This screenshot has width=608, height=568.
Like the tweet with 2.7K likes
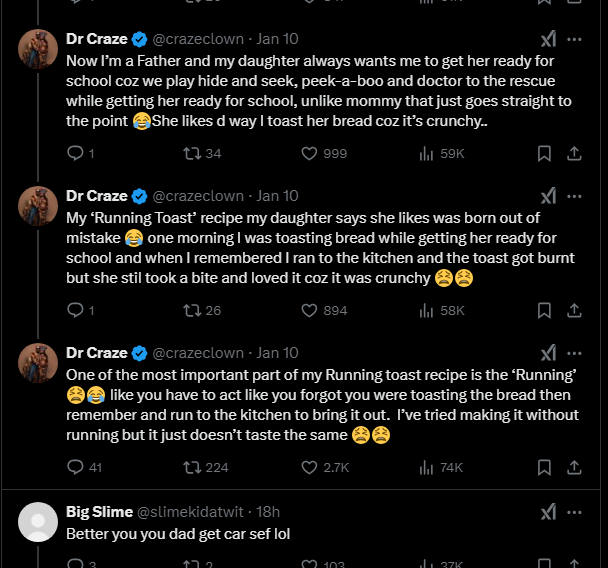click(309, 467)
